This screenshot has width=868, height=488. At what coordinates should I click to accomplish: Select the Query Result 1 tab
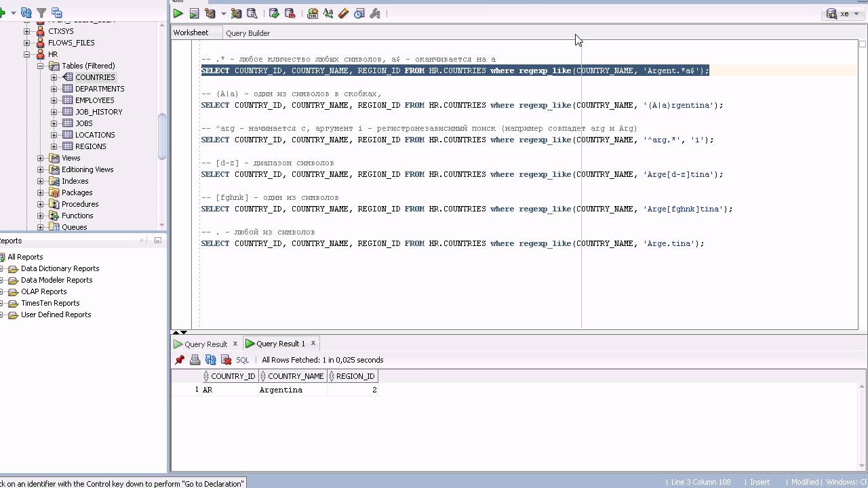pos(281,344)
